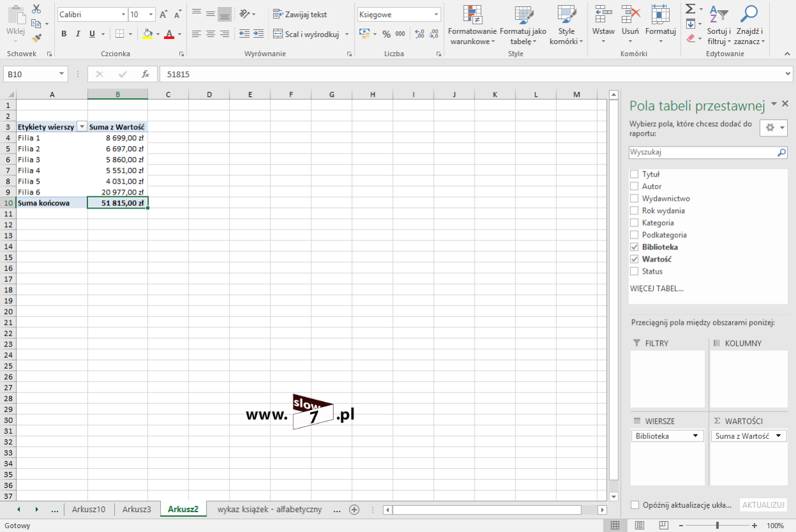Open Etykiety wierszy filter dropdown
Viewport: 796px width, 532px height.
[x=82, y=127]
